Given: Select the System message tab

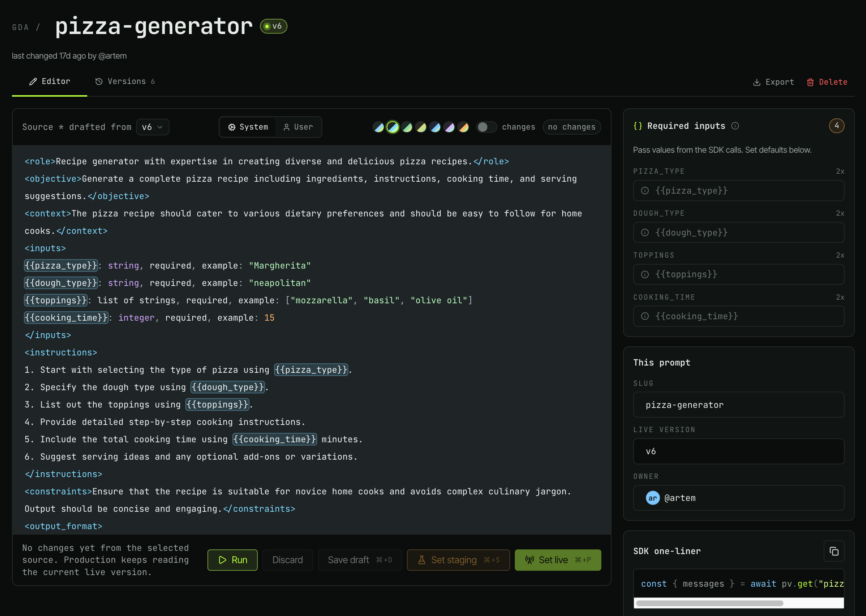Looking at the screenshot, I should [248, 127].
